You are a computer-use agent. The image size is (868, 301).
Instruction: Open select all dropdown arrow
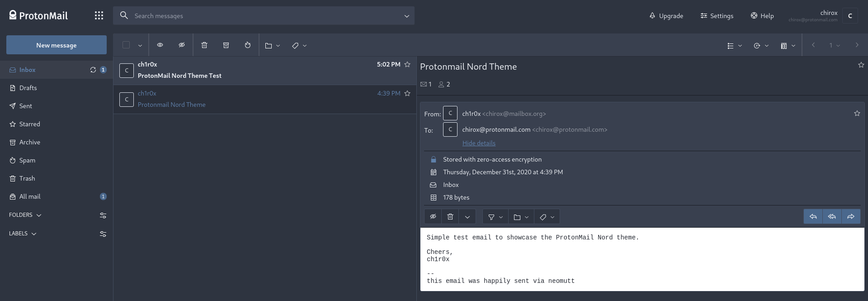[x=140, y=45]
